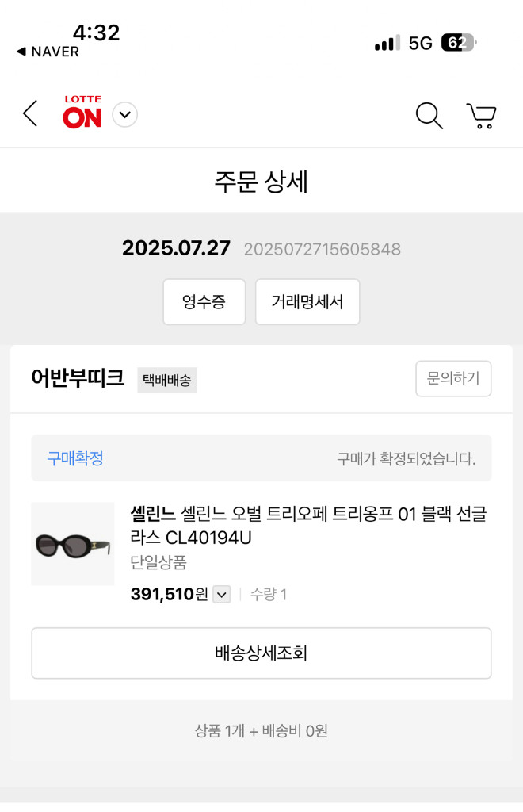This screenshot has height=812, width=523.
Task: Tap the seller name 어반부띠크
Action: 77,380
